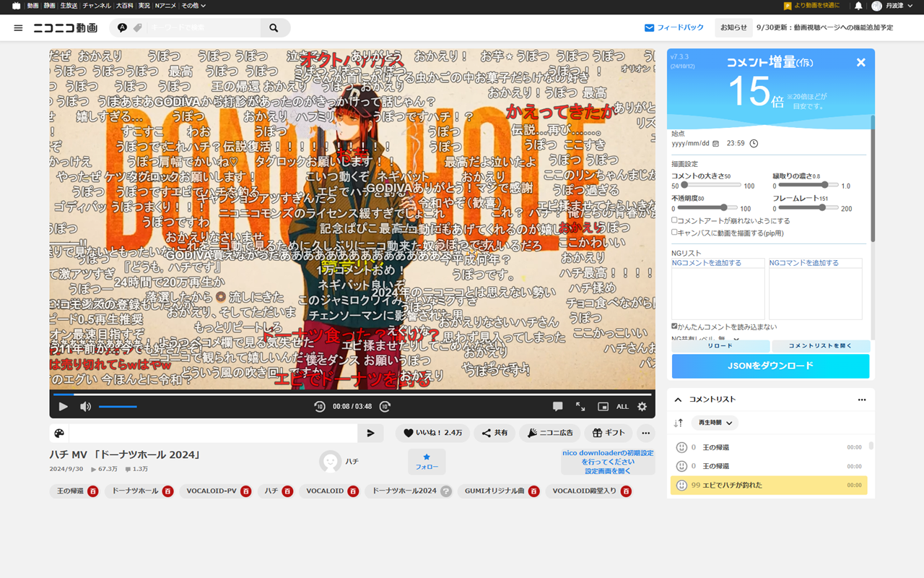Send the comment with arrow button
The height and width of the screenshot is (578, 924).
370,433
